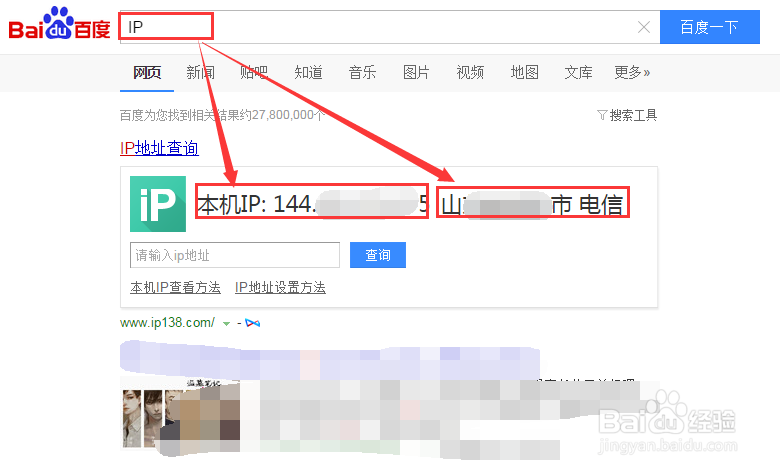
Task: Open 搜索工具 filter options
Action: coord(627,115)
